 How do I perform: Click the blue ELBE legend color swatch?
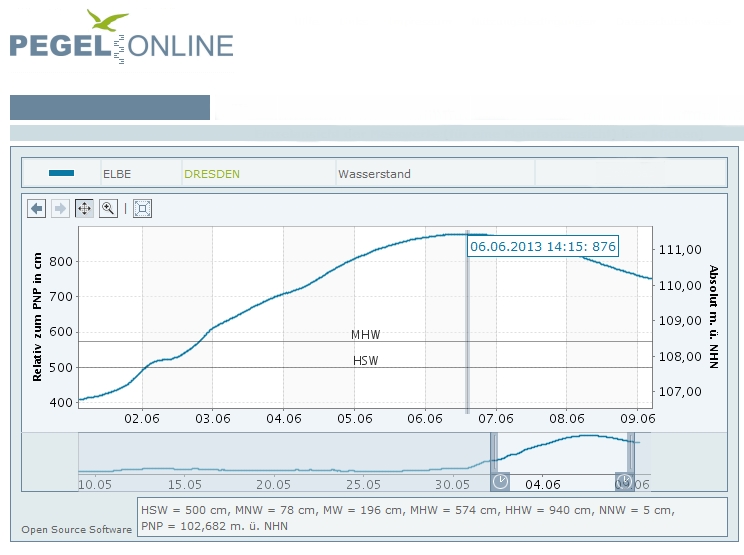point(61,174)
